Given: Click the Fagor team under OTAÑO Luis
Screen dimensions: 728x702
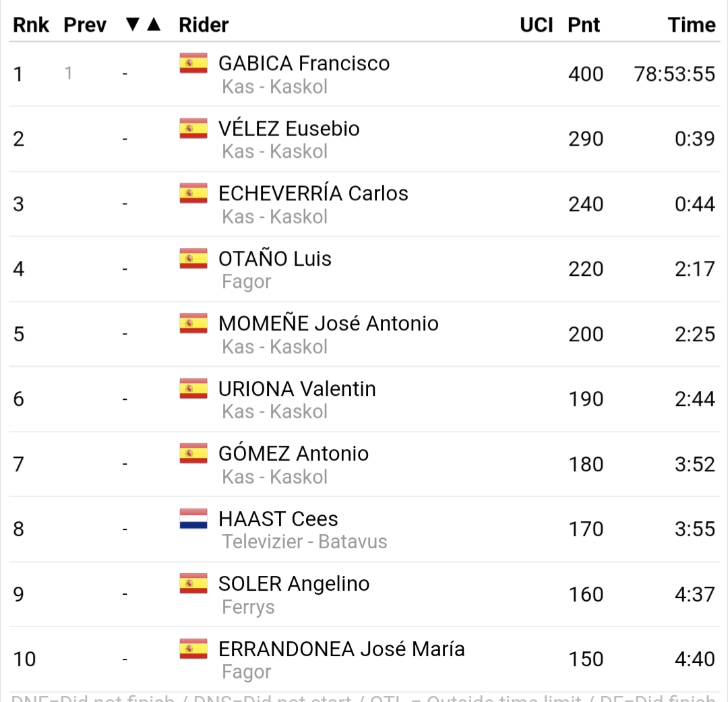Looking at the screenshot, I should [x=246, y=281].
